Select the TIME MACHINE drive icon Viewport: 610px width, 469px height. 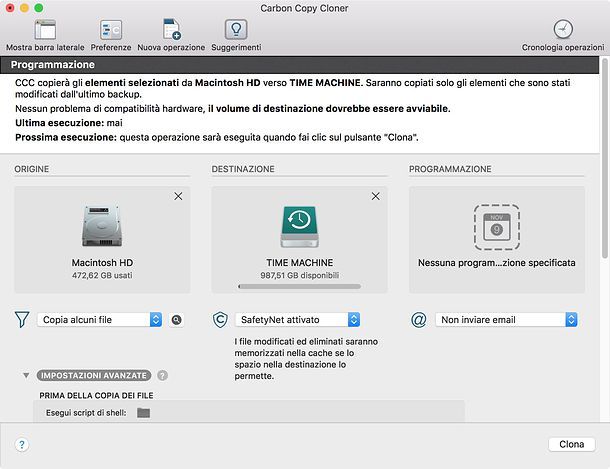[x=300, y=227]
